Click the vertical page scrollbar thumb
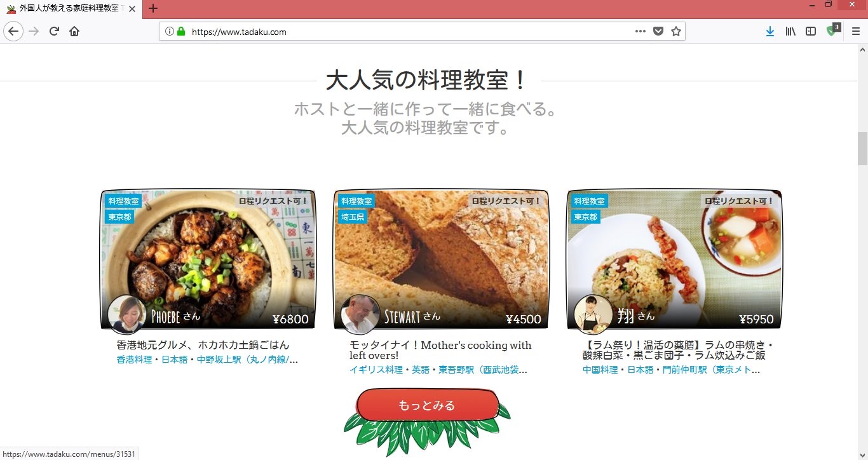 tap(862, 148)
